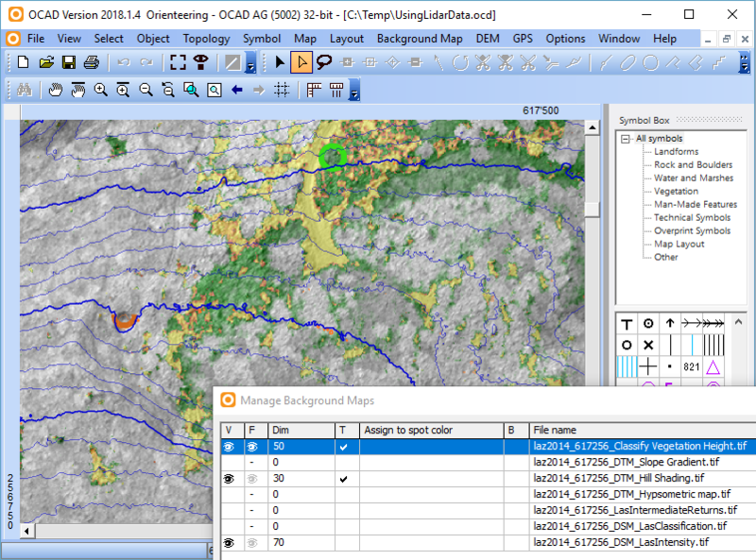Screen dimensions: 756x560
Task: Select Vegetation symbol group
Action: [676, 192]
